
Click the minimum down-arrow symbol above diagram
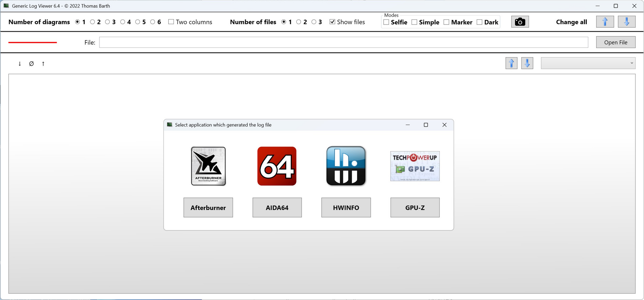point(19,64)
